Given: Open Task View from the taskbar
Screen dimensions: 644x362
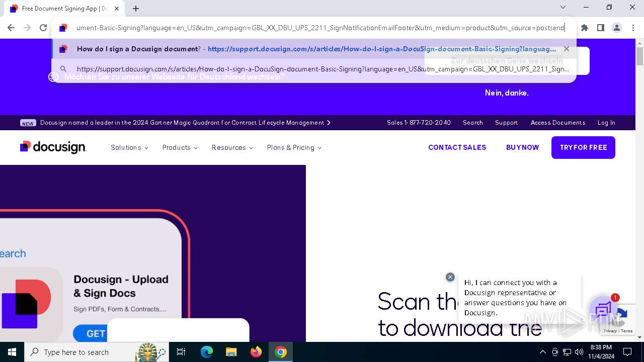Looking at the screenshot, I should [x=181, y=352].
